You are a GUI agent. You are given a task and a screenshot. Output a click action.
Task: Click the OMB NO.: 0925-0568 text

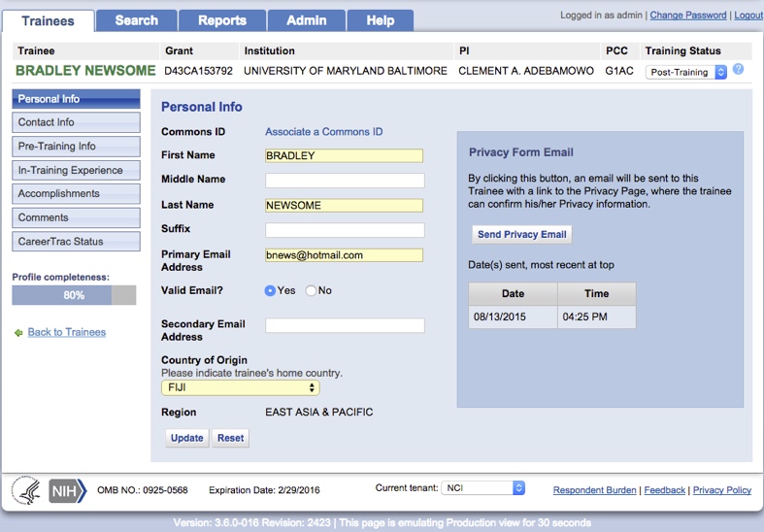tap(143, 490)
